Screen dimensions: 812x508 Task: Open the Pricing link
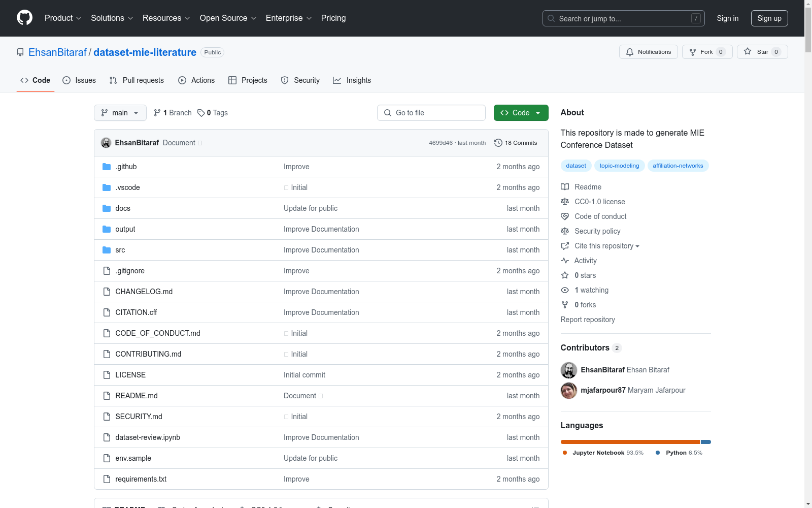[333, 18]
